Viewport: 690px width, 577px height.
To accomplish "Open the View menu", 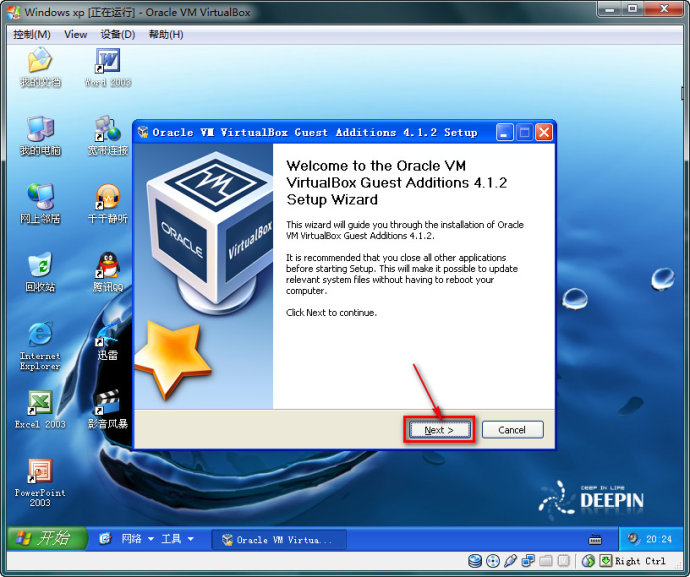I will 76,34.
